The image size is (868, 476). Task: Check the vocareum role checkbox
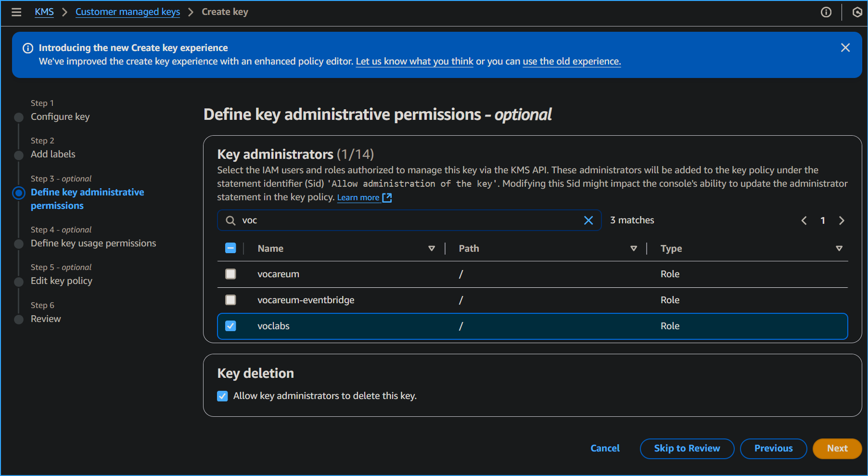[230, 273]
